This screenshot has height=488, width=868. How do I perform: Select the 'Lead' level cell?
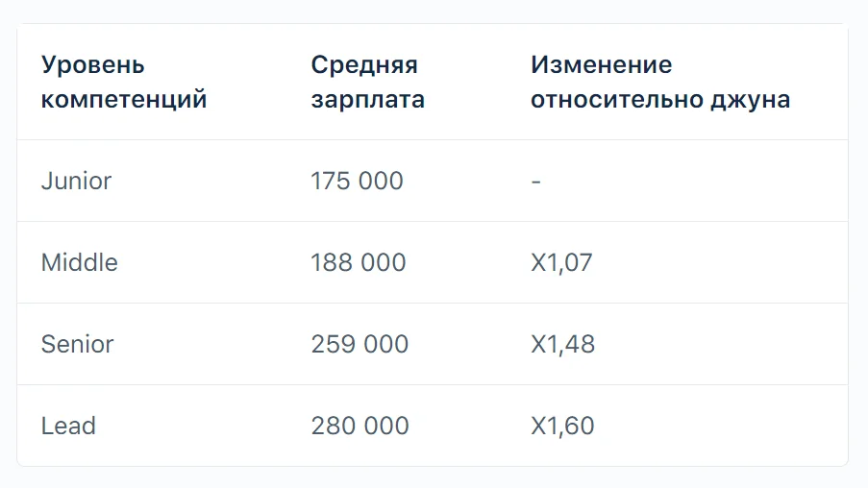(x=68, y=426)
